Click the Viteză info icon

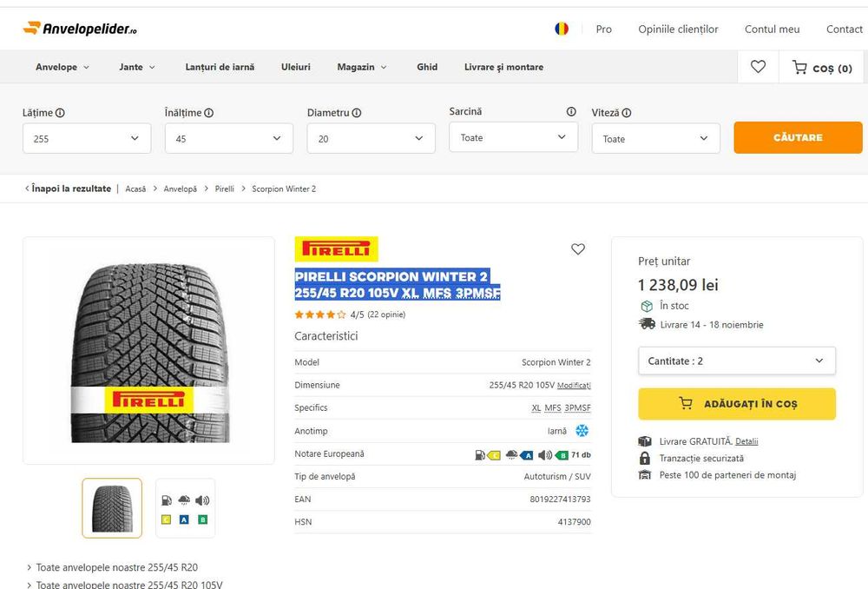tap(627, 113)
